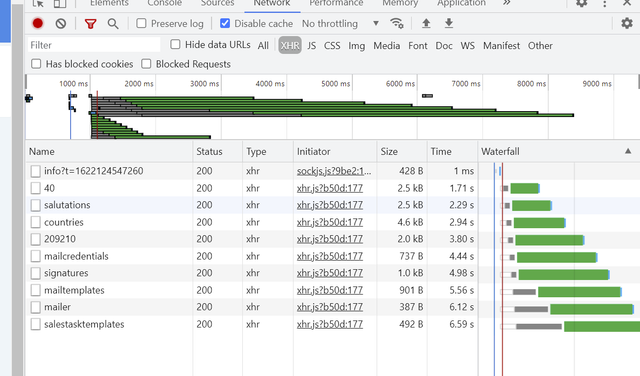Open network conditions wifi icon
Image resolution: width=640 pixels, height=376 pixels.
point(397,23)
